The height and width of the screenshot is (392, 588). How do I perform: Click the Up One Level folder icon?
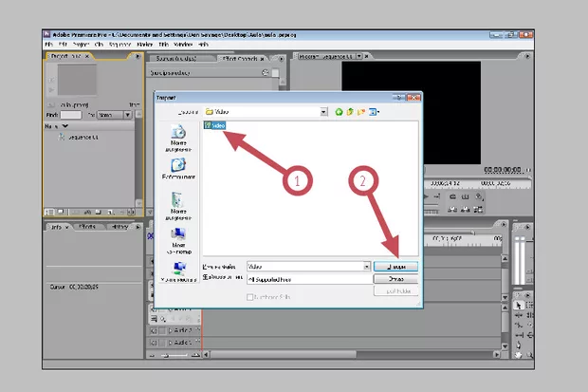pyautogui.click(x=350, y=111)
